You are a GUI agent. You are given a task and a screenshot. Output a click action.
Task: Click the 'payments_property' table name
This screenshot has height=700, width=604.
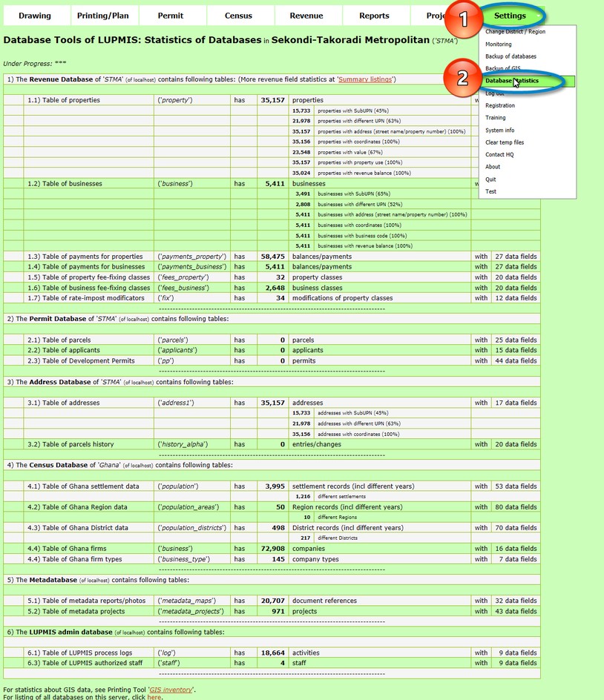[x=192, y=257]
